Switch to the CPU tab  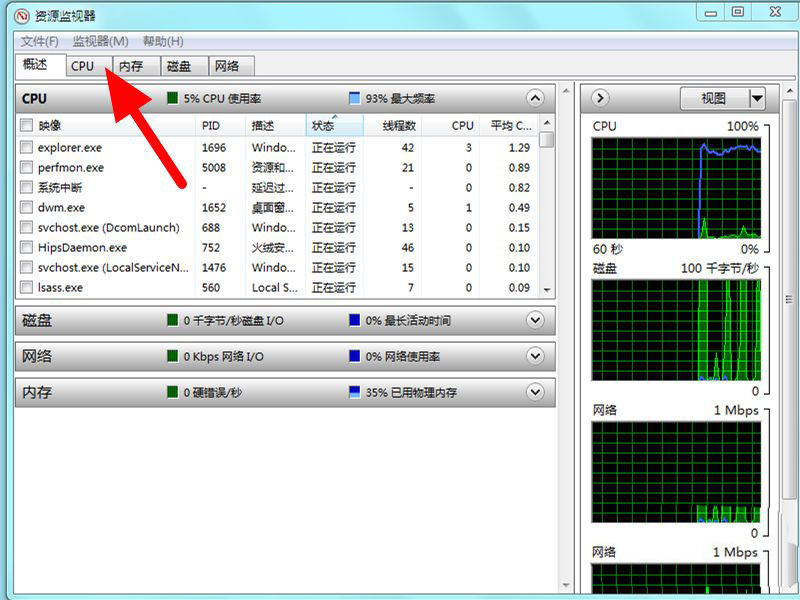click(x=82, y=66)
